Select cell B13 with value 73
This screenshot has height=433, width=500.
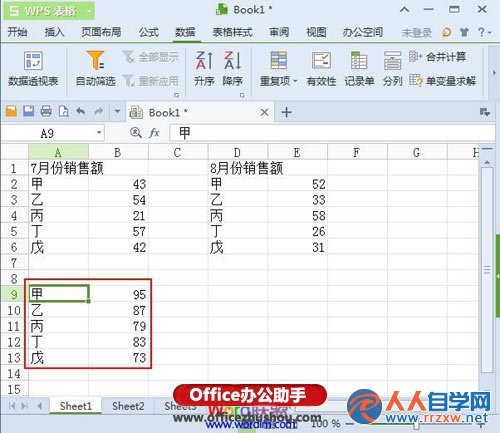[x=118, y=357]
